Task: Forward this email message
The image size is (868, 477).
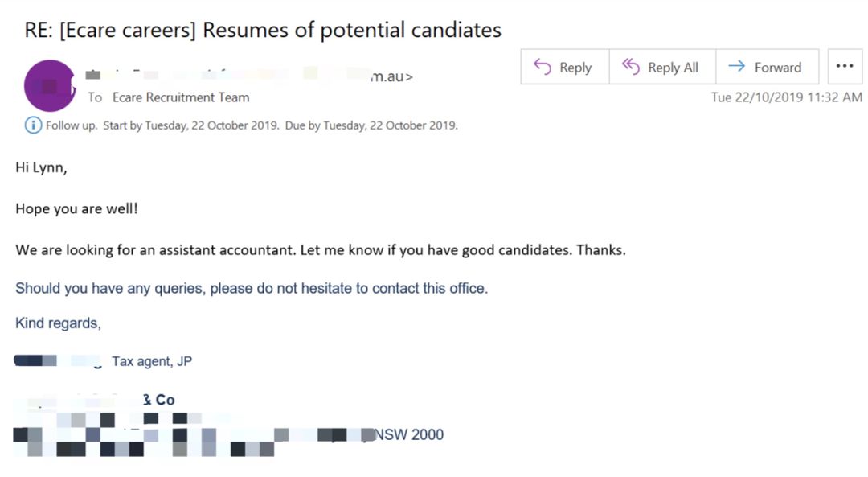Action: tap(768, 67)
